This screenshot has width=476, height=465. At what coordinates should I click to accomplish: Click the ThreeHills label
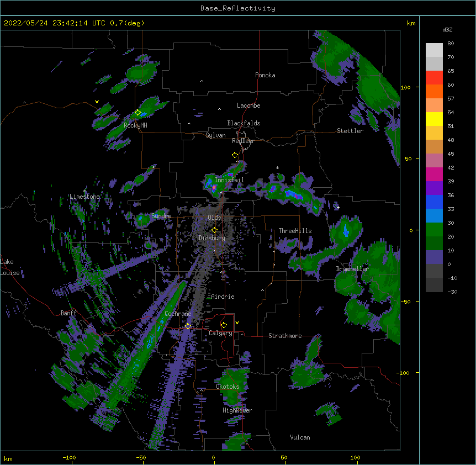[295, 231]
